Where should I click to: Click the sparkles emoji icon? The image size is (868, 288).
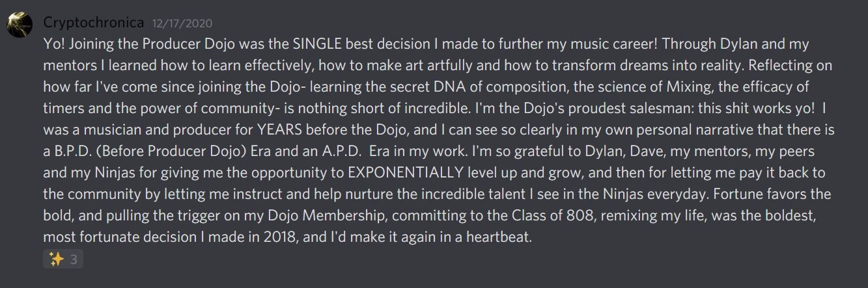(57, 259)
